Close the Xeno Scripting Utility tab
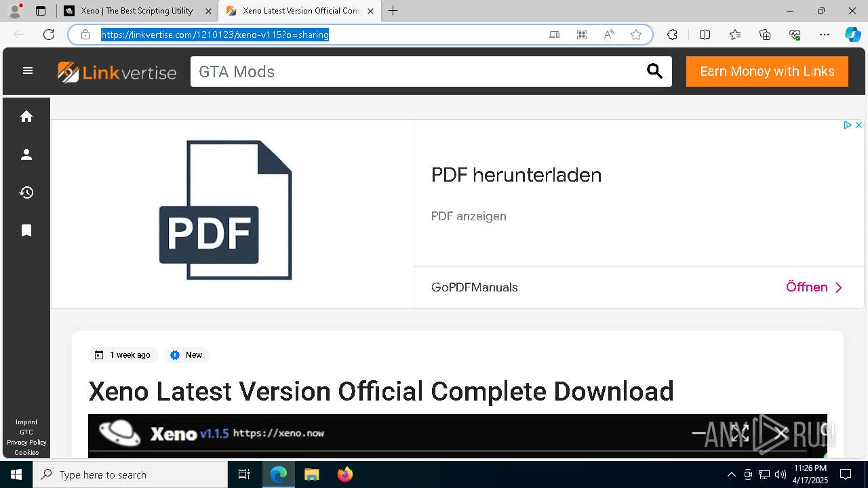The height and width of the screenshot is (488, 868). (208, 11)
